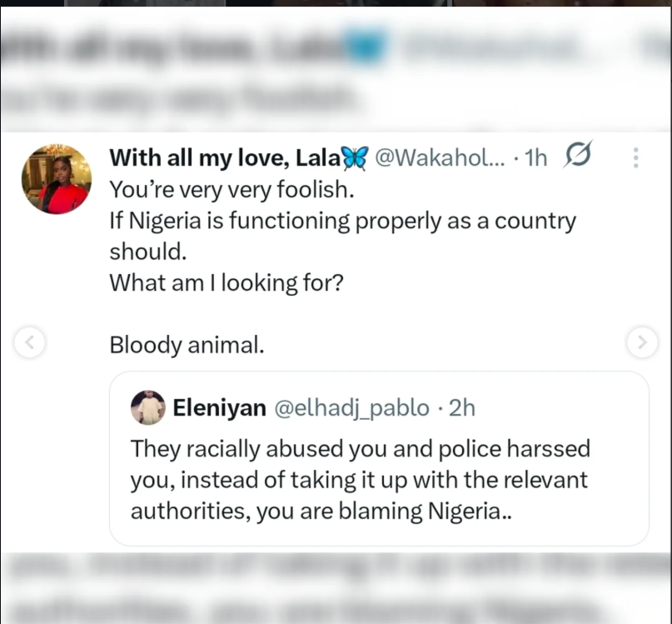Viewport: 672px width, 624px height.
Task: Click the crossed-circle restricted reply icon
Action: point(578,157)
